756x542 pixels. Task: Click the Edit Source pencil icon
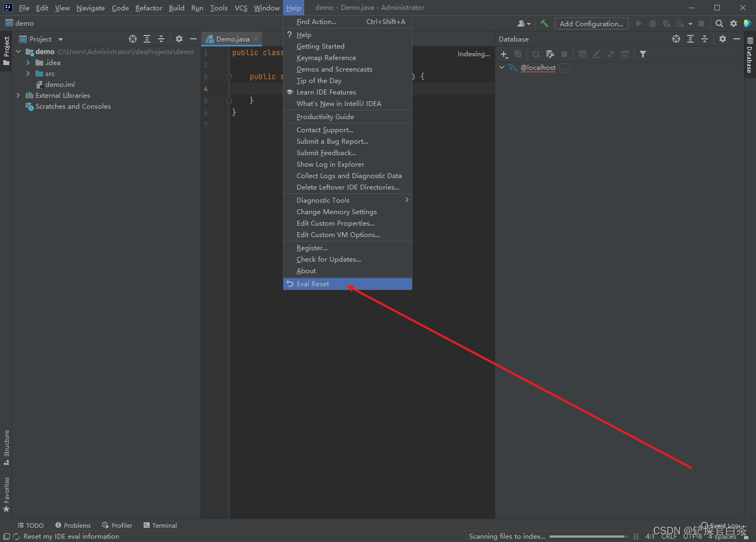click(x=596, y=54)
